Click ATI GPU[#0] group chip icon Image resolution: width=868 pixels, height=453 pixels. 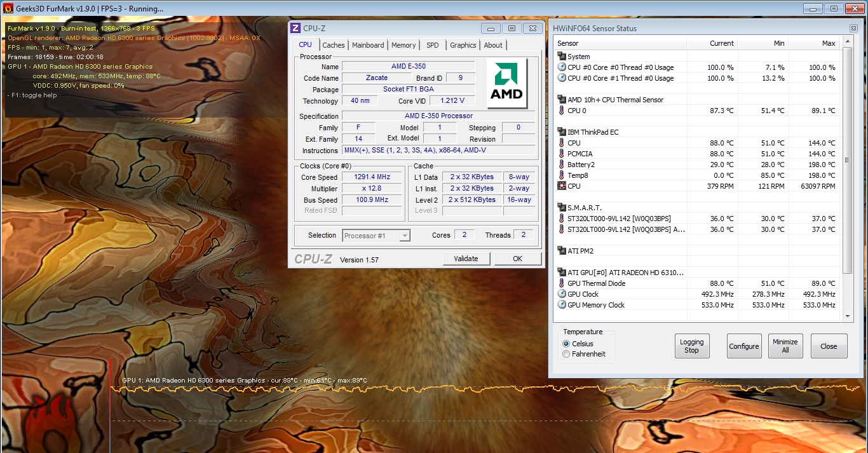click(x=562, y=273)
